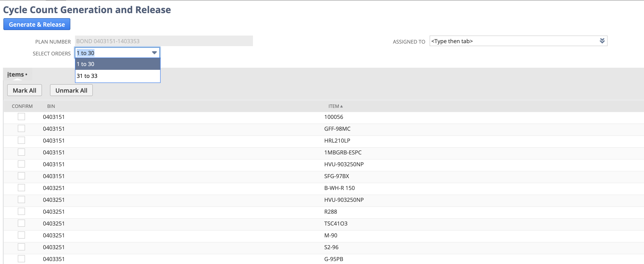Click the Select Orders dropdown arrow

click(x=154, y=53)
